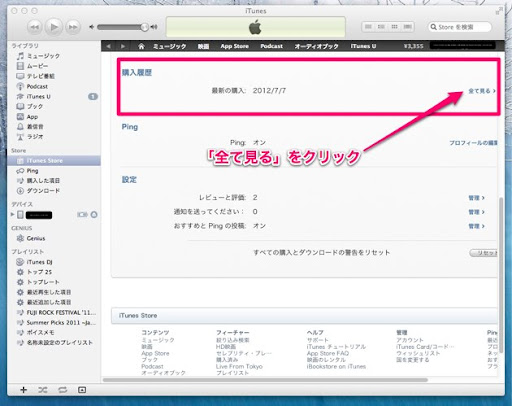The height and width of the screenshot is (406, 512).
Task: Click 'See all' (全て見る) purchase history
Action: coord(482,91)
